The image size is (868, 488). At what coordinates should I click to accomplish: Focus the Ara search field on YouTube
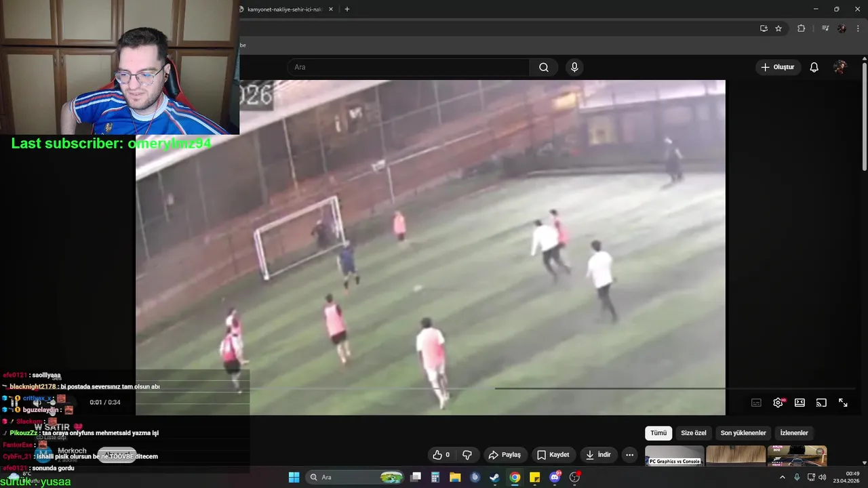click(x=408, y=67)
